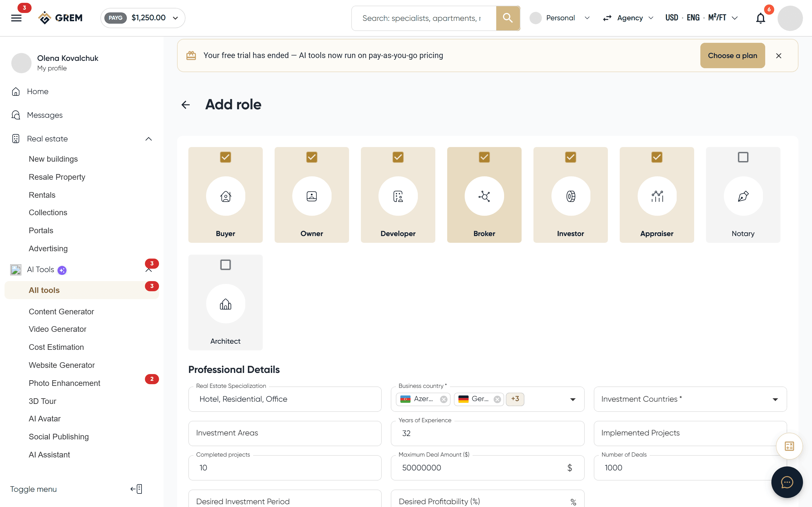
Task: Click the search magnifier button
Action: pos(508,18)
